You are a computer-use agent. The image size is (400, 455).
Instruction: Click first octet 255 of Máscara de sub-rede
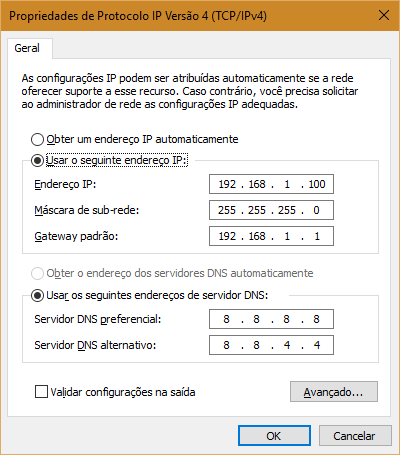(x=227, y=210)
